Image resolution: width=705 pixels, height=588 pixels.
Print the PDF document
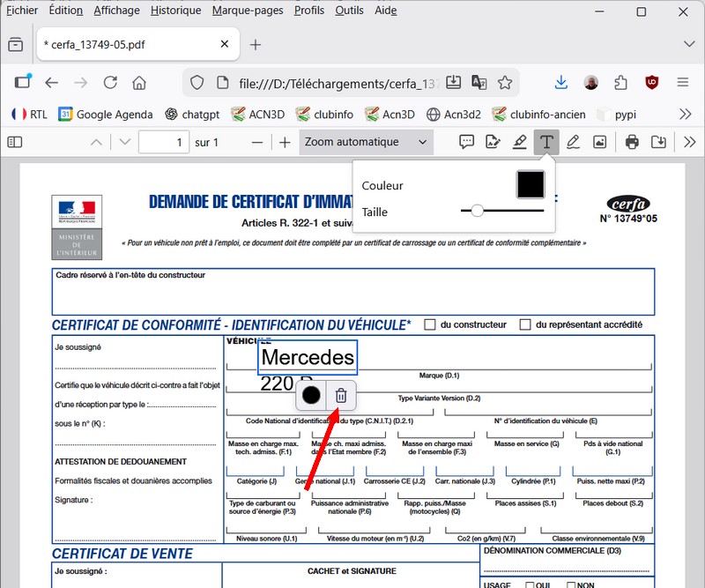click(632, 142)
